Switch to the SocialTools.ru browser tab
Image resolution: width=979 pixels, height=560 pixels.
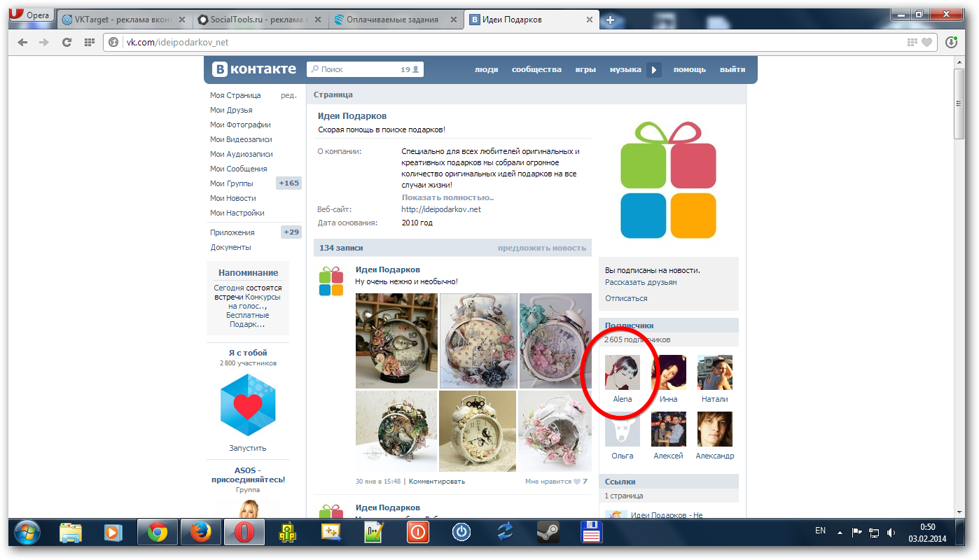pos(258,20)
